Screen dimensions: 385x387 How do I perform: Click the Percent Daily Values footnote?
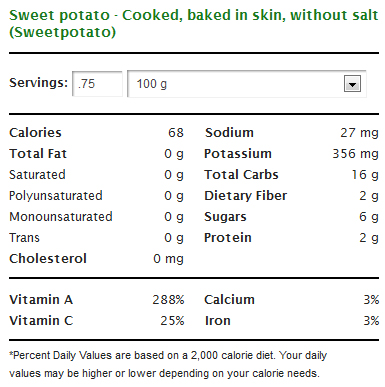(168, 364)
